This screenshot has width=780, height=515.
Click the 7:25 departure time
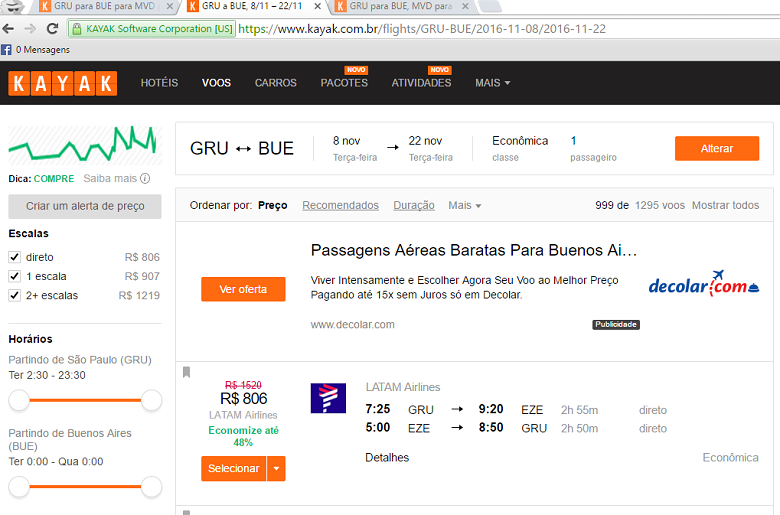point(378,409)
